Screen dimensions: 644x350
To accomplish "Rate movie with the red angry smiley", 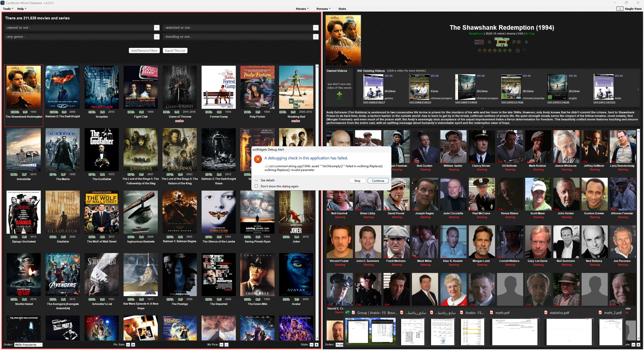I will 479,51.
